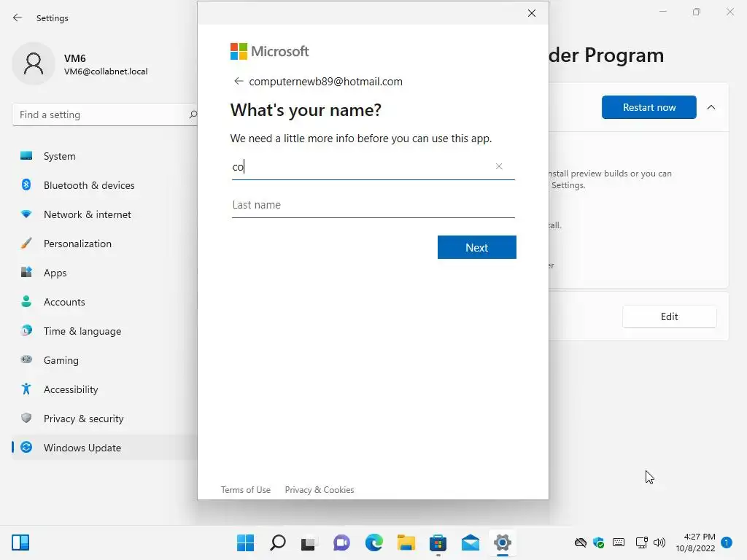Open the clock showing 4:27 PM
The height and width of the screenshot is (560, 747).
695,542
